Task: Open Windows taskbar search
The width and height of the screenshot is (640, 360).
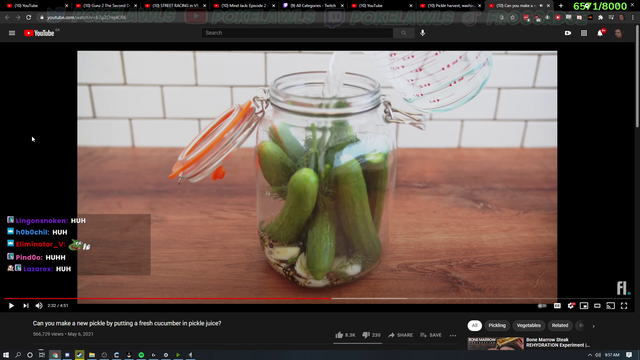Action: (x=18, y=355)
